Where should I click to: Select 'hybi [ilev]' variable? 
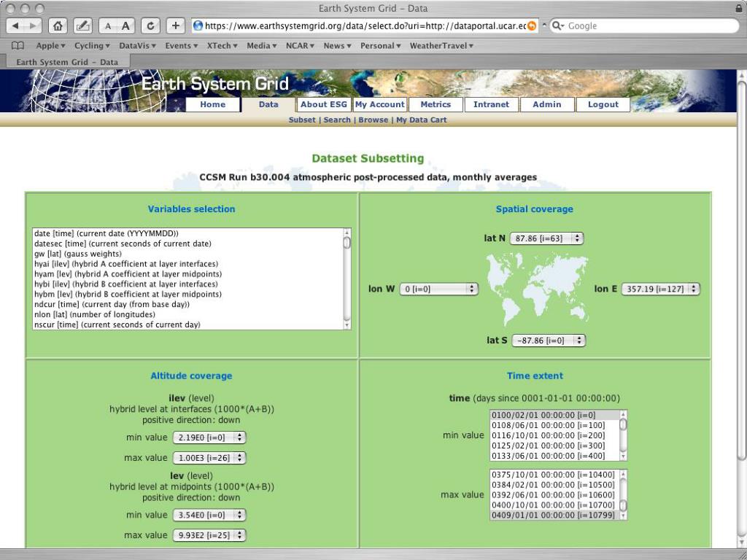pos(187,284)
